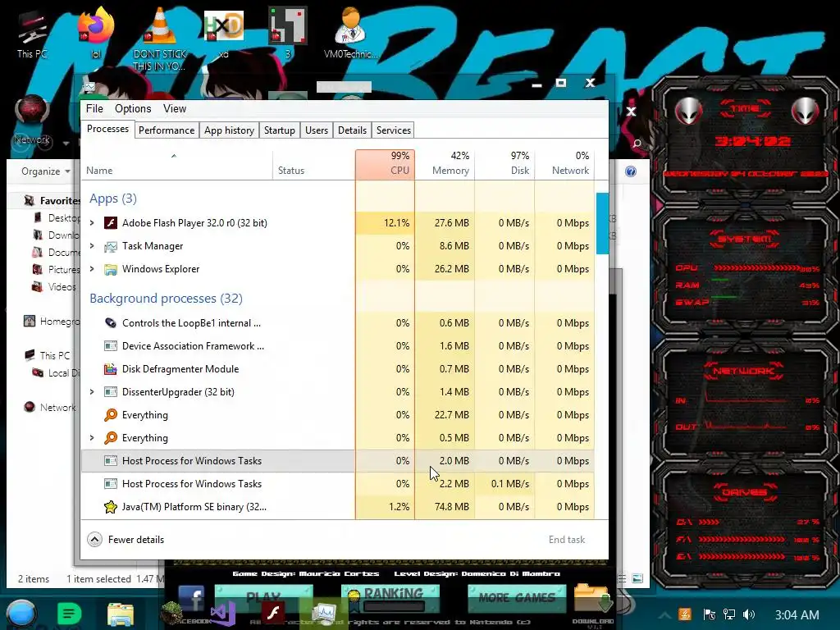Select Windows Explorer folder icon in Apps
The height and width of the screenshot is (630, 840).
click(x=111, y=269)
